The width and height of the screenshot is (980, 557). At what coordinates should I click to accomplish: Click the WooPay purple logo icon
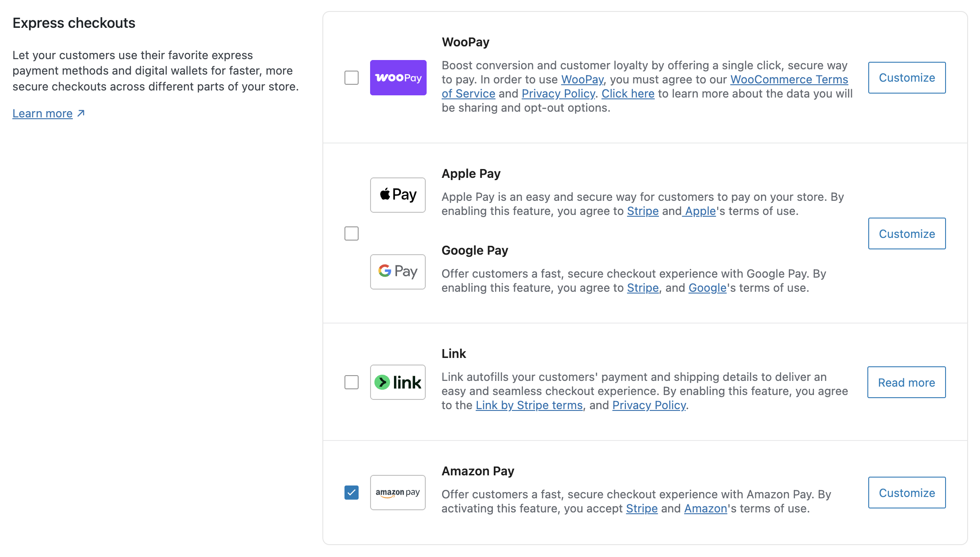(x=398, y=78)
